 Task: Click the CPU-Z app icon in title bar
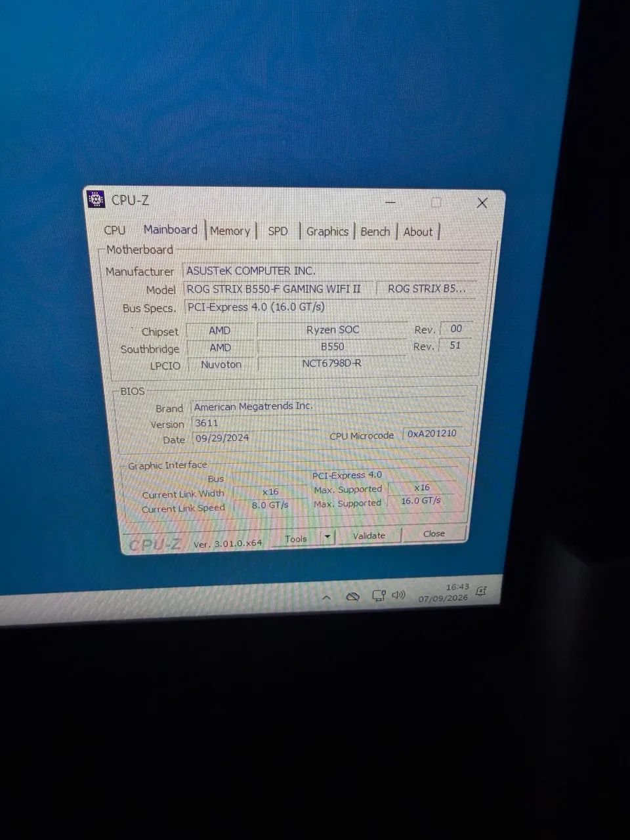(x=96, y=199)
